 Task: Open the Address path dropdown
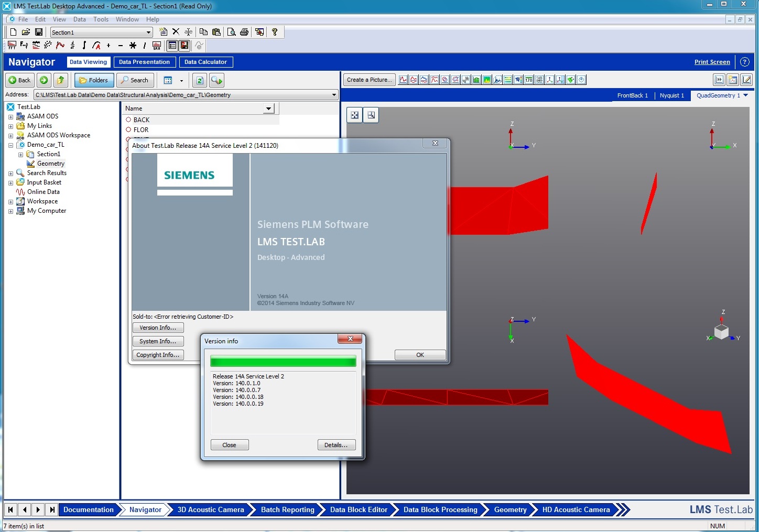coord(334,95)
